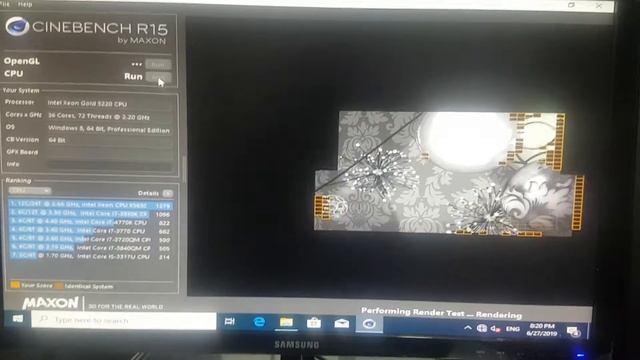The height and width of the screenshot is (360, 640).
Task: Open the ranking type dropdown
Action: coord(30,191)
